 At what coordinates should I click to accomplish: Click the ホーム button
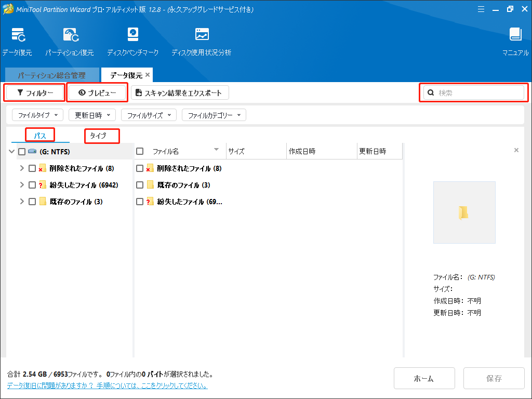tap(424, 378)
